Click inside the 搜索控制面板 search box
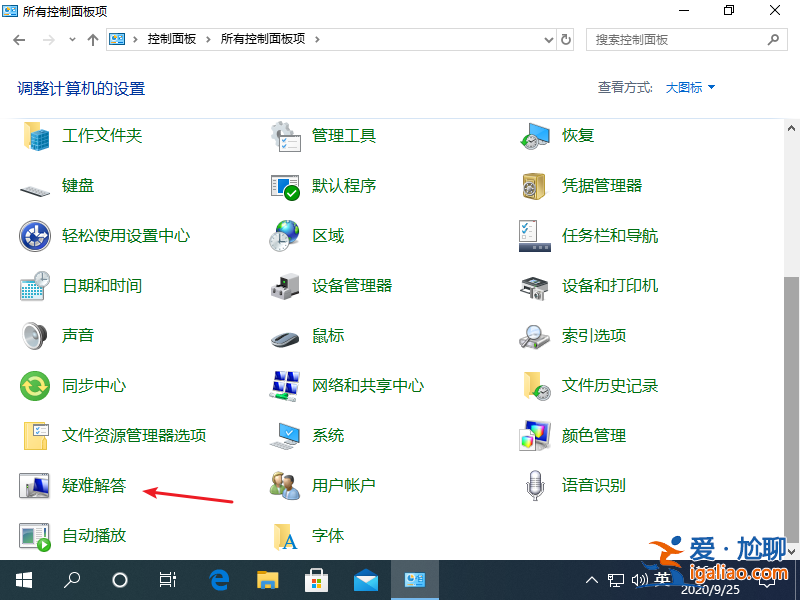800x600 pixels. 670,41
